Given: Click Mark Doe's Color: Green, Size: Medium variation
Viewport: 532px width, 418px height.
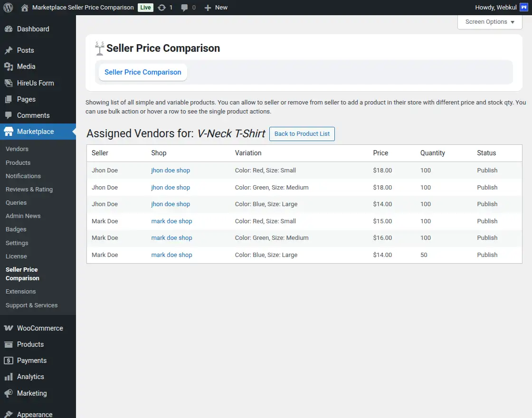Looking at the screenshot, I should coord(272,238).
